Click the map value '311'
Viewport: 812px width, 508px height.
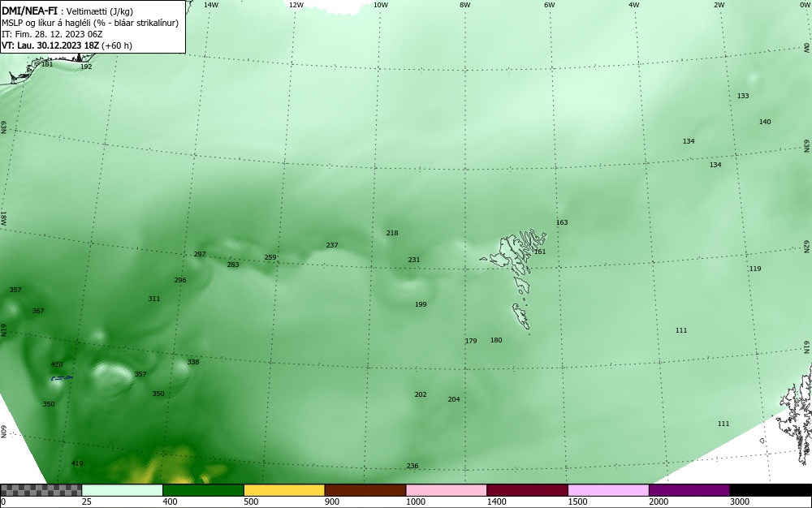tap(153, 299)
